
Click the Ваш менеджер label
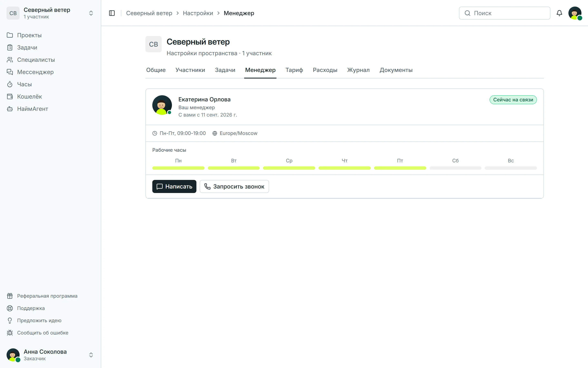click(x=197, y=107)
